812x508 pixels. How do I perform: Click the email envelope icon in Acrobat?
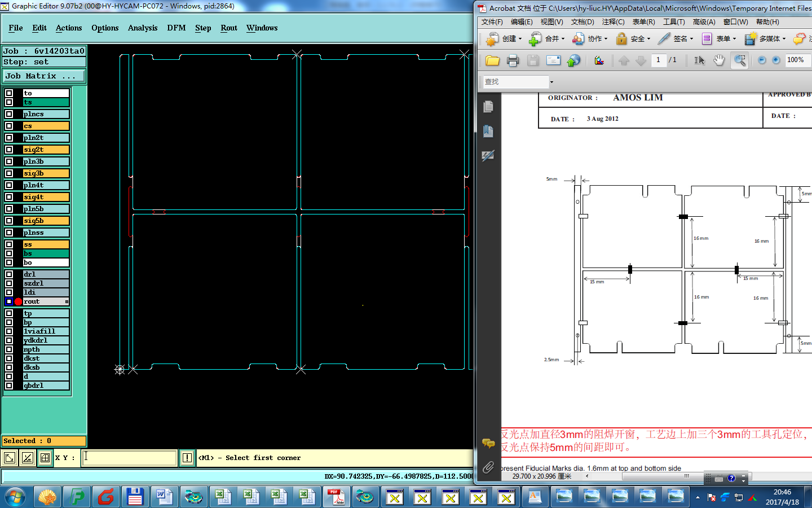(x=553, y=60)
